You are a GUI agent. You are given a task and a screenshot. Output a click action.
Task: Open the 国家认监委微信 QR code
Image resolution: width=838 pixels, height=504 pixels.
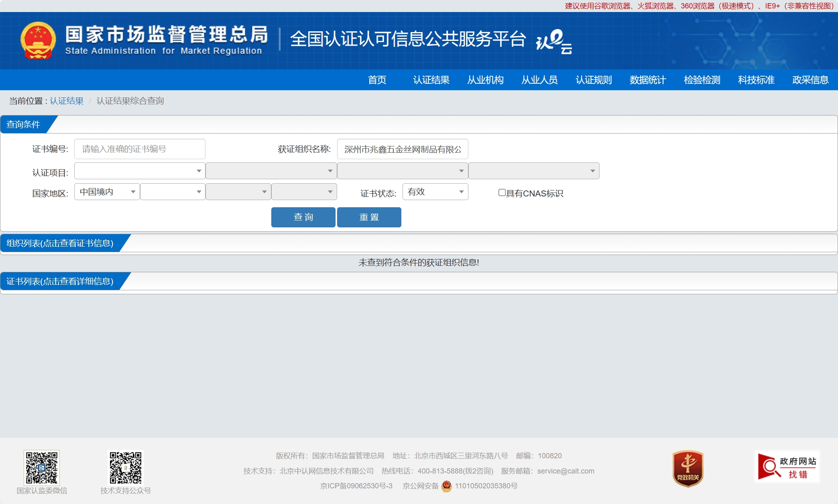42,468
